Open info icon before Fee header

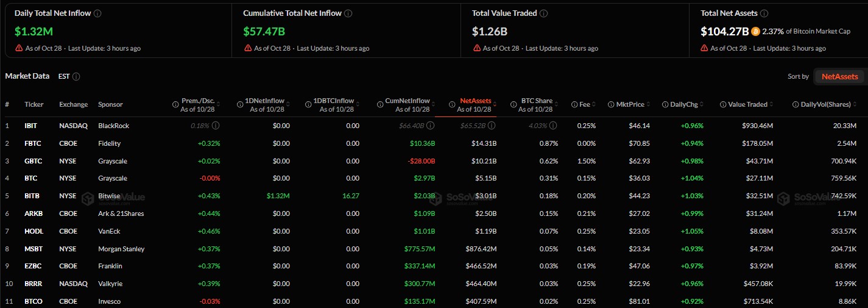point(574,104)
